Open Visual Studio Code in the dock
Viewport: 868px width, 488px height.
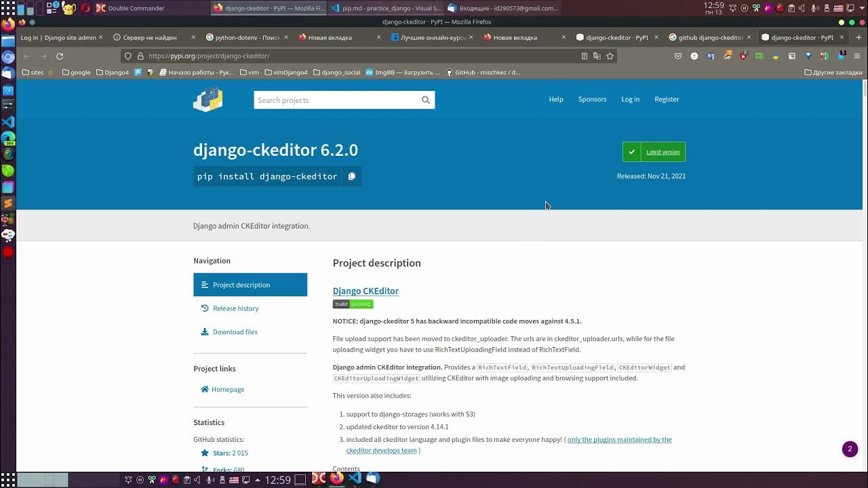[8, 122]
